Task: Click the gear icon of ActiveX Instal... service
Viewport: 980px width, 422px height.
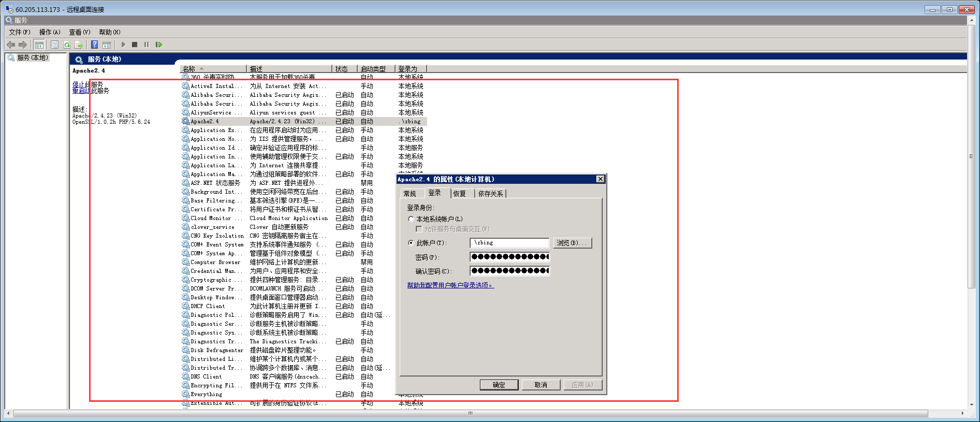Action: (185, 86)
